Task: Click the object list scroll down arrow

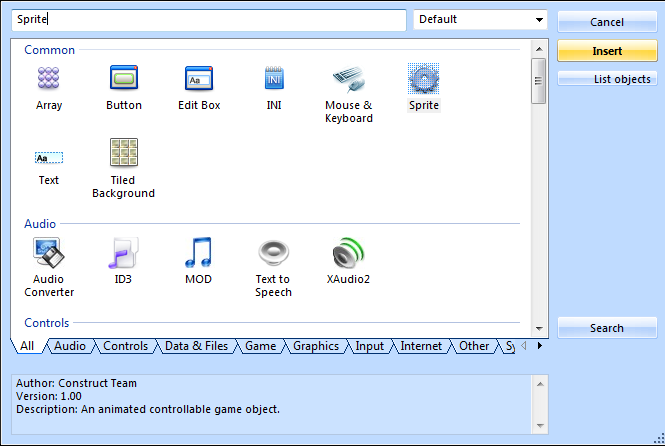Action: 539,329
